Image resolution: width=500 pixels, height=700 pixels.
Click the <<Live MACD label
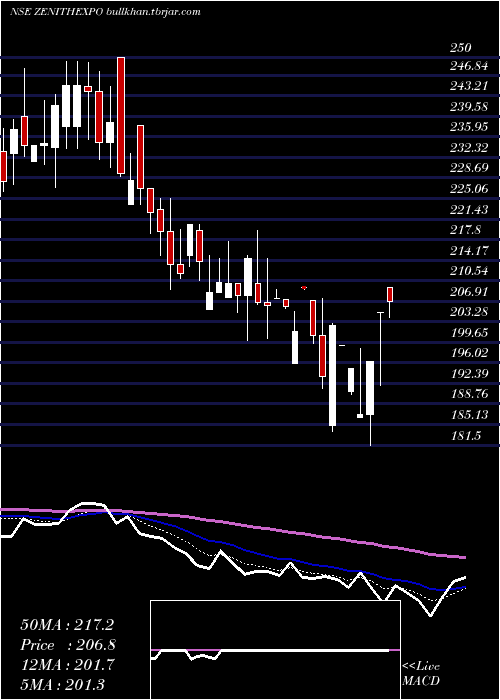[x=421, y=674]
